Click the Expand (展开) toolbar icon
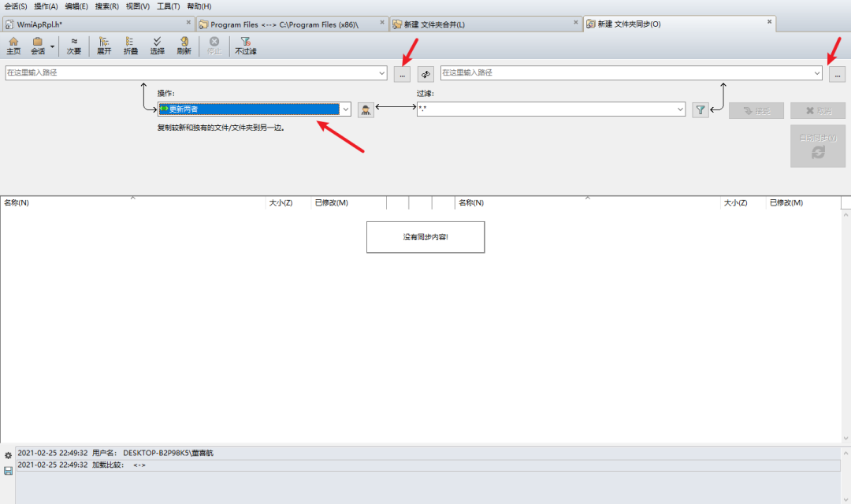The width and height of the screenshot is (851, 504). click(x=104, y=46)
